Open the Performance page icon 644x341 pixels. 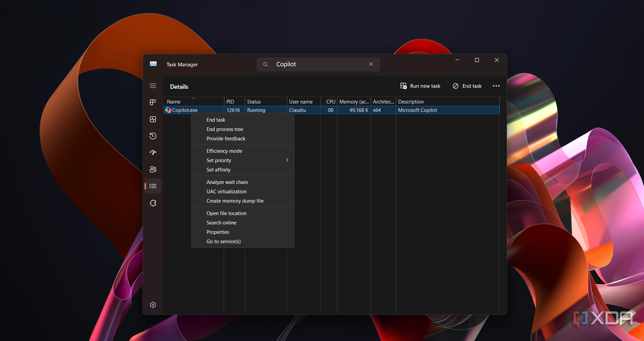pyautogui.click(x=153, y=119)
